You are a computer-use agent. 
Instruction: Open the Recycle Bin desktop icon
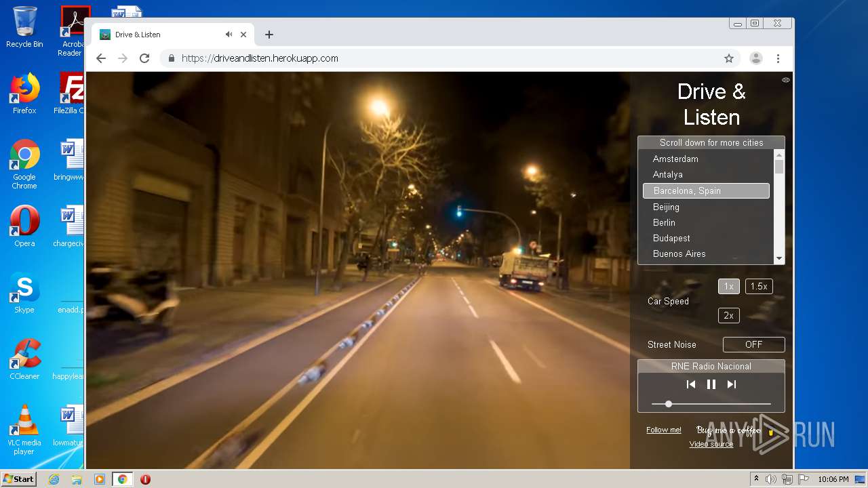(24, 27)
